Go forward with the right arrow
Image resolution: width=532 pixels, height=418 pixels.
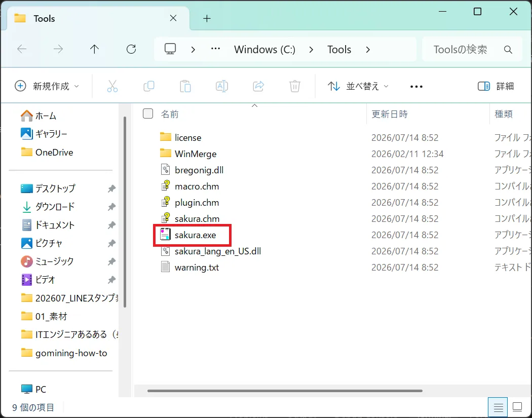click(x=58, y=49)
